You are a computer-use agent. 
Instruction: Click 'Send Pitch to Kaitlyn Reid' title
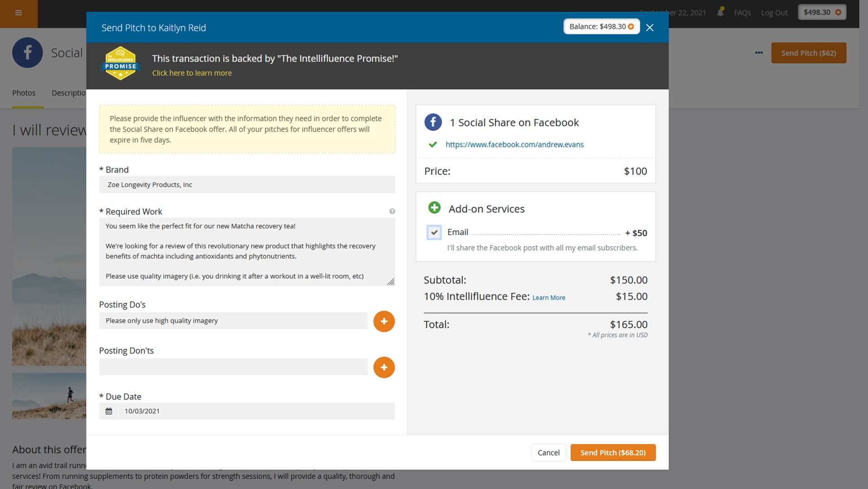[154, 28]
